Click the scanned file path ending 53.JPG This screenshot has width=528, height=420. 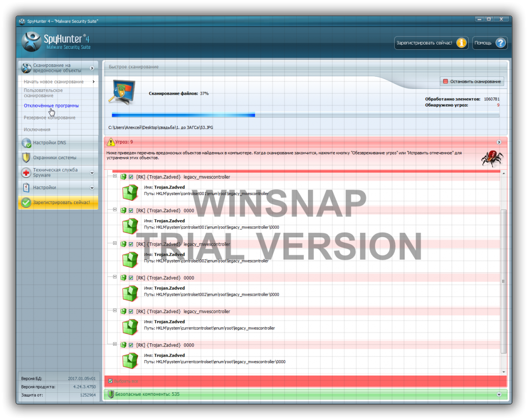(x=161, y=127)
